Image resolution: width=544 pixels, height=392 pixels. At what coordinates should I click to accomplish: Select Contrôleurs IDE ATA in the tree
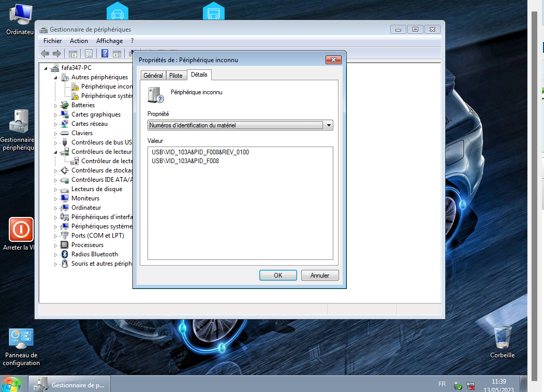point(101,180)
